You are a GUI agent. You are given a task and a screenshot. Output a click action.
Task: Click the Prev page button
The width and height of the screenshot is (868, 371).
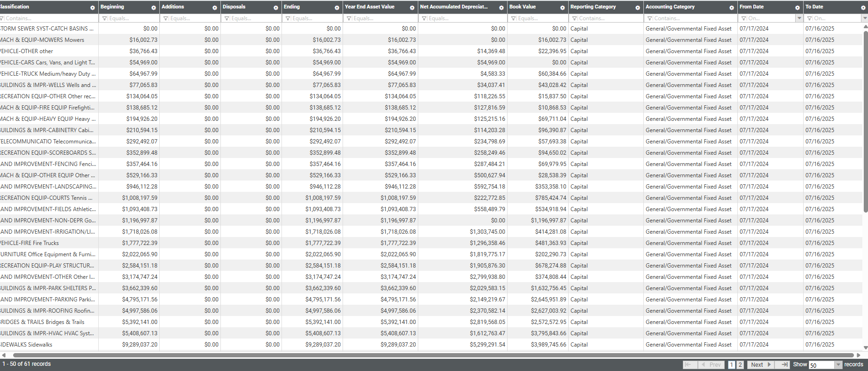click(712, 364)
